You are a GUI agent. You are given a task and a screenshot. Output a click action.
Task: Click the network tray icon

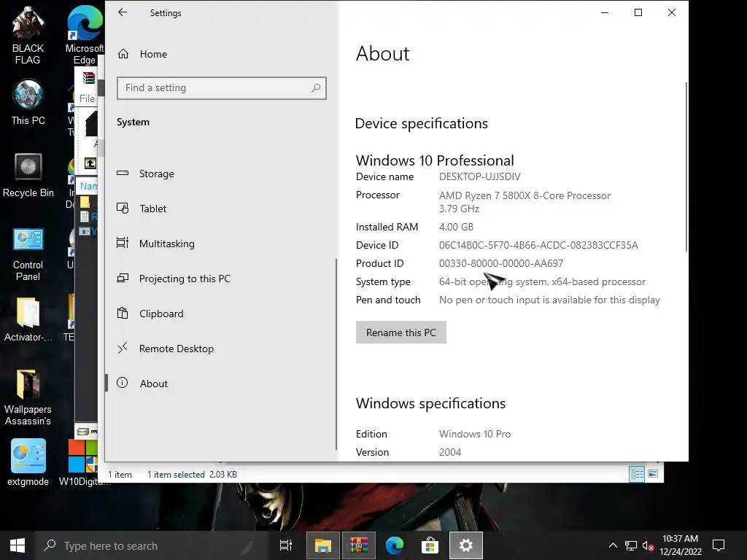(x=631, y=545)
